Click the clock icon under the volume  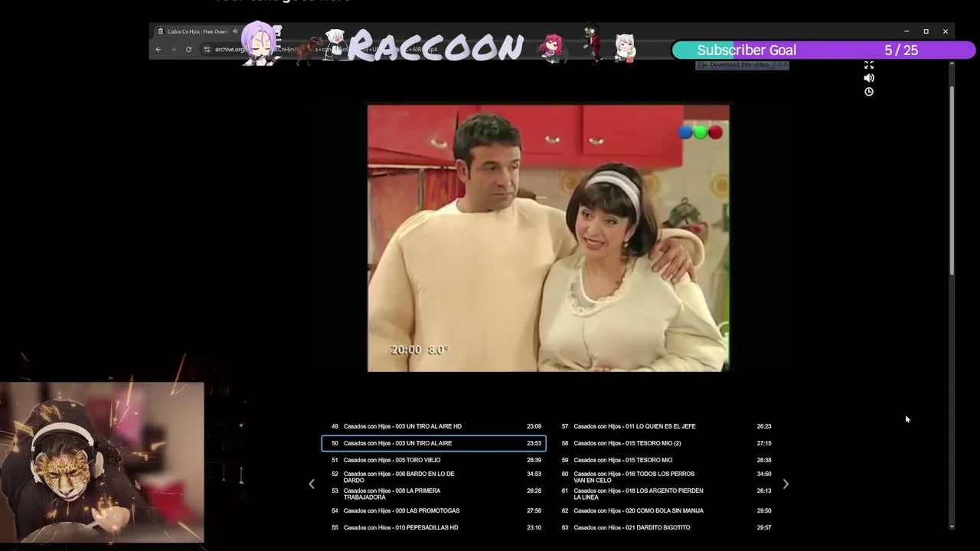(869, 92)
